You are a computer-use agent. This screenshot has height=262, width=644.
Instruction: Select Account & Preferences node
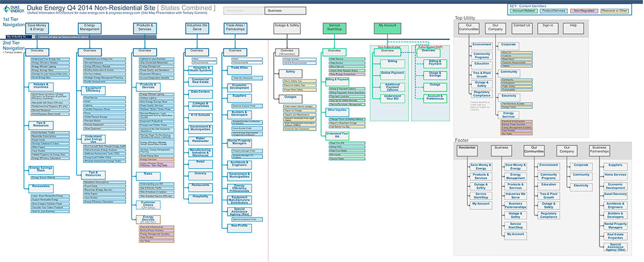coord(435,98)
